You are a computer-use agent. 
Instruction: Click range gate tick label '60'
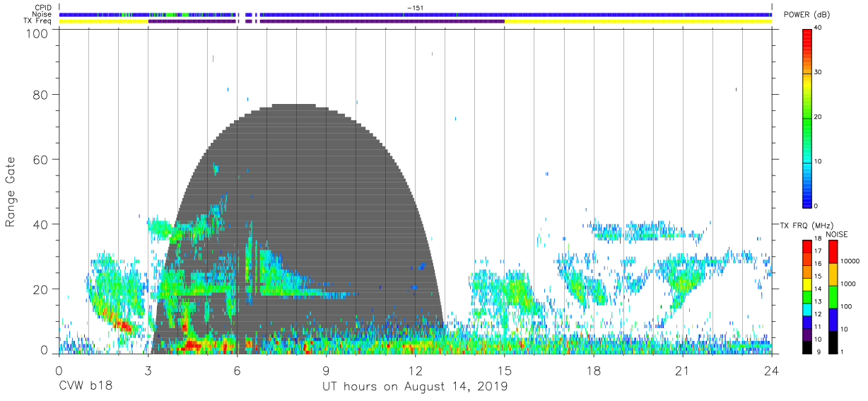click(41, 160)
